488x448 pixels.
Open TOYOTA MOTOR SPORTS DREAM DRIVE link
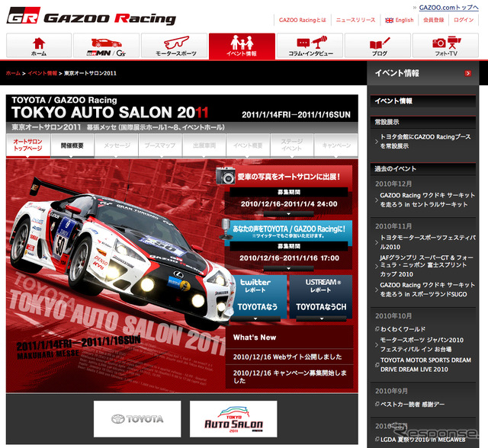point(425,365)
